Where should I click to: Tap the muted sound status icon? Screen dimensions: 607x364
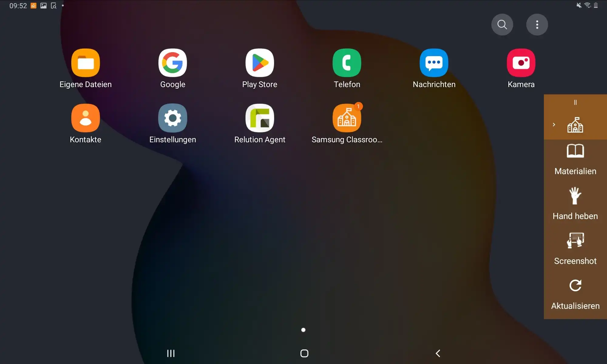(579, 5)
